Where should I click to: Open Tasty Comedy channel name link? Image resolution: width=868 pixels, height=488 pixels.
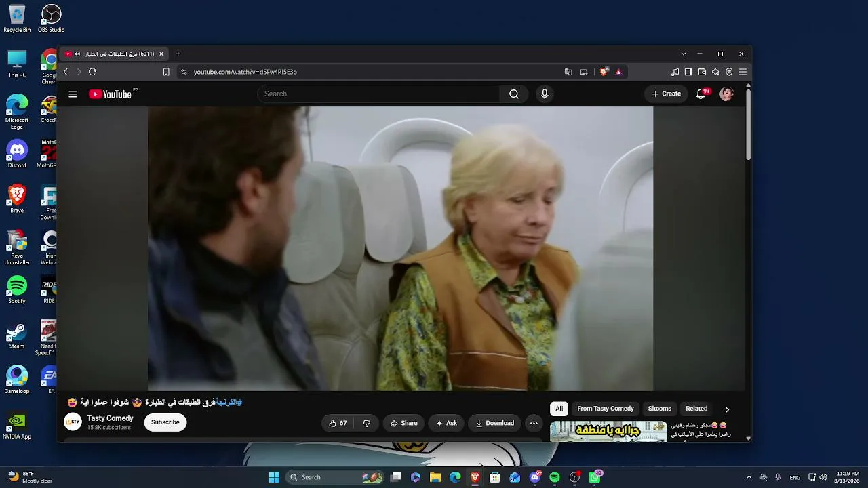[110, 418]
